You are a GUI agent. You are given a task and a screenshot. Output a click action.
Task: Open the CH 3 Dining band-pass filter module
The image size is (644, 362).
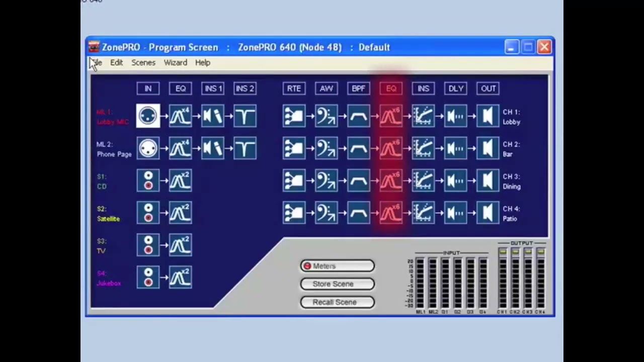pyautogui.click(x=358, y=180)
